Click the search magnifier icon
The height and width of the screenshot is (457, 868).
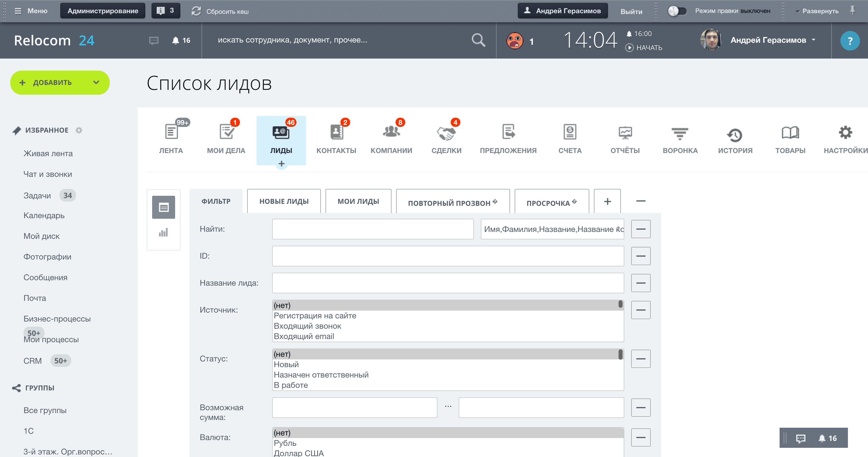coord(478,40)
